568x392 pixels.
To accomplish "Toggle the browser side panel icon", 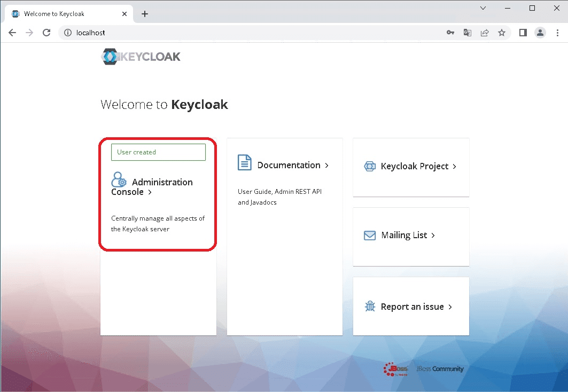I will tap(523, 33).
